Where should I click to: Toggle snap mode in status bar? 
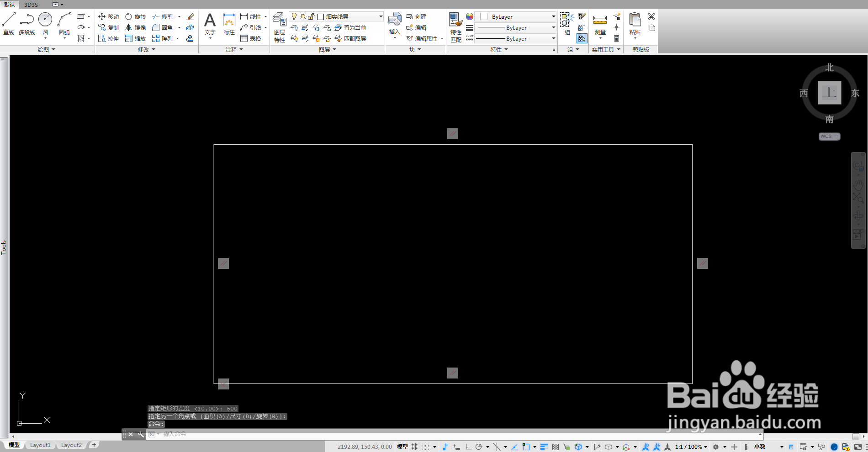pos(425,447)
